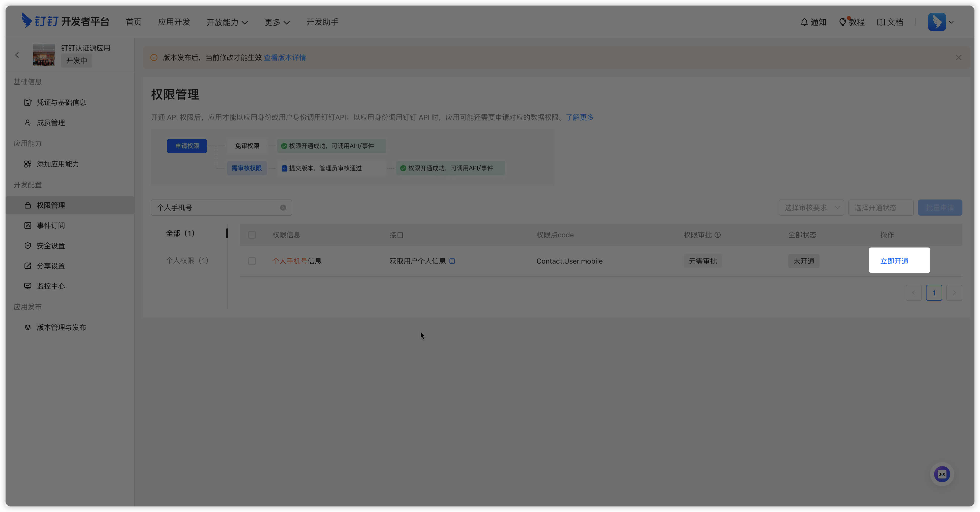Expand the 选择审核要求 dropdown
The image size is (980, 512).
point(811,208)
